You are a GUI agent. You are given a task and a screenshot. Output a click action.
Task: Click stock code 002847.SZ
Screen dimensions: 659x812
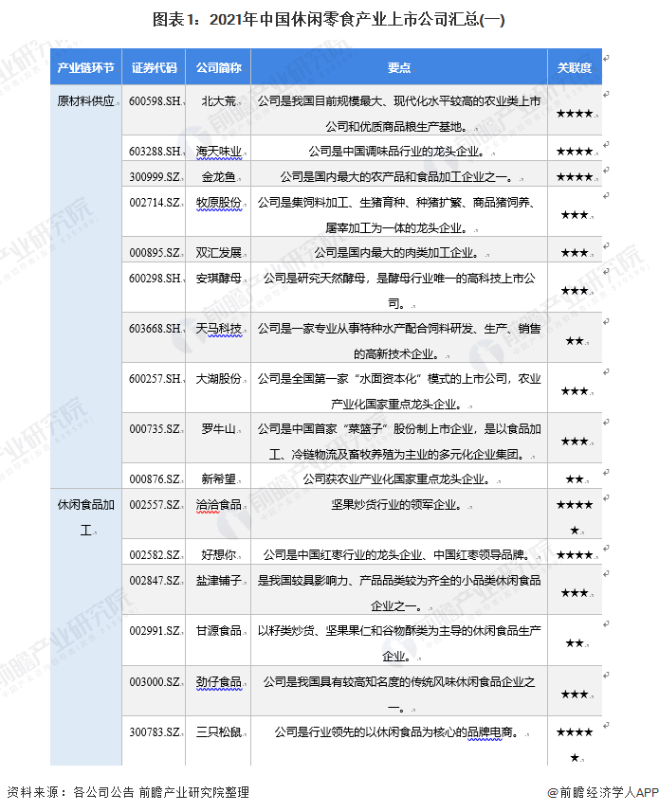pyautogui.click(x=155, y=581)
